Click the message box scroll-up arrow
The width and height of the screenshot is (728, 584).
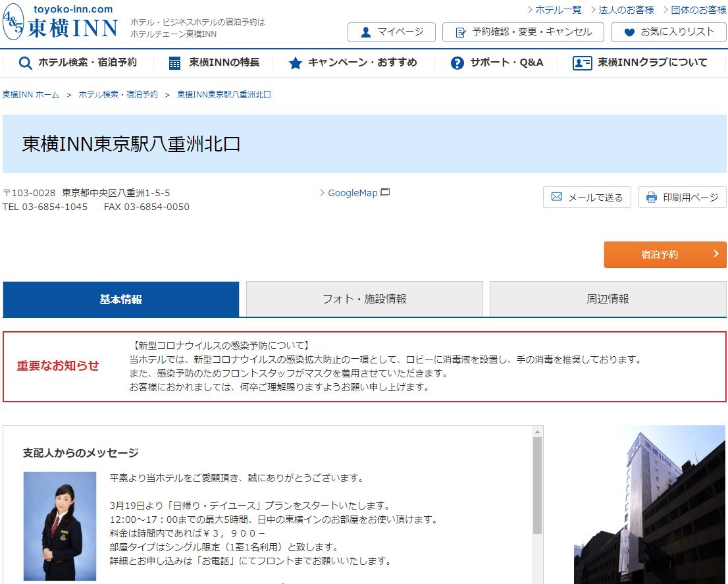point(537,432)
